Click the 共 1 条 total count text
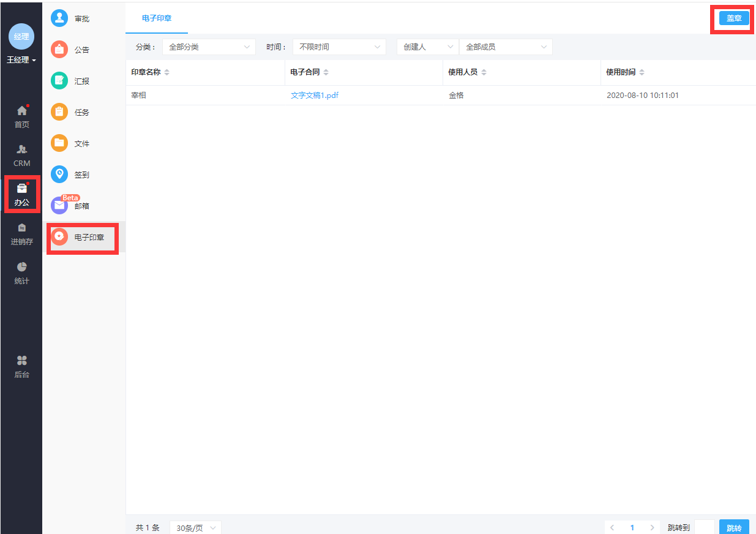Image resolution: width=756 pixels, height=534 pixels. (x=148, y=527)
